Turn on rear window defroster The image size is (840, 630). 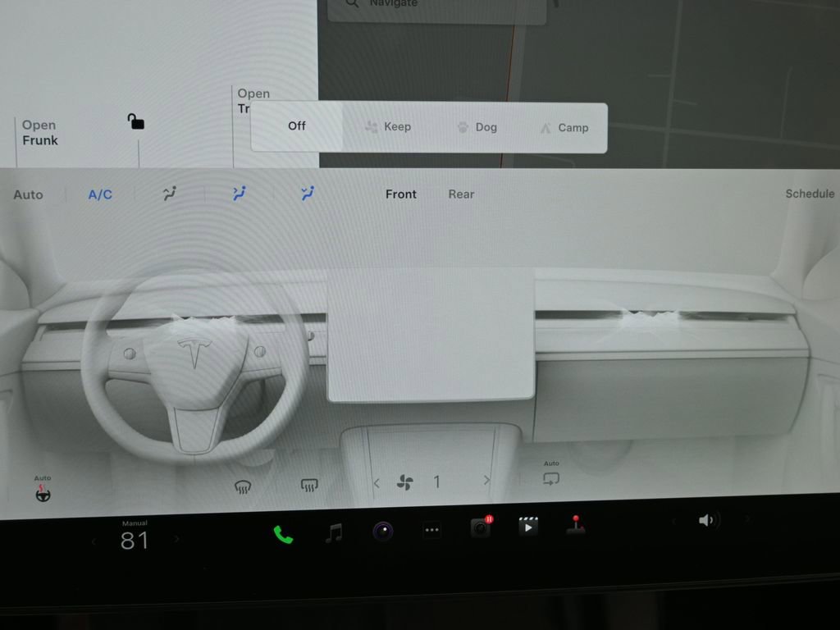[x=308, y=485]
